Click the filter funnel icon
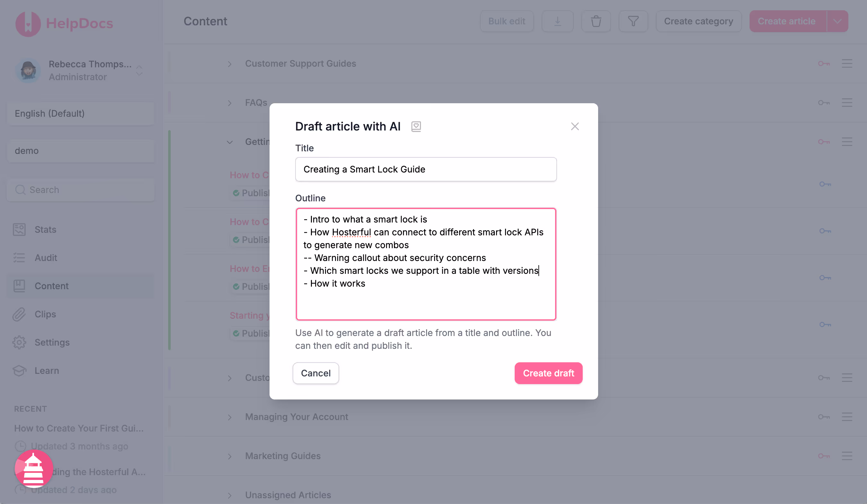This screenshot has width=867, height=504. click(633, 21)
